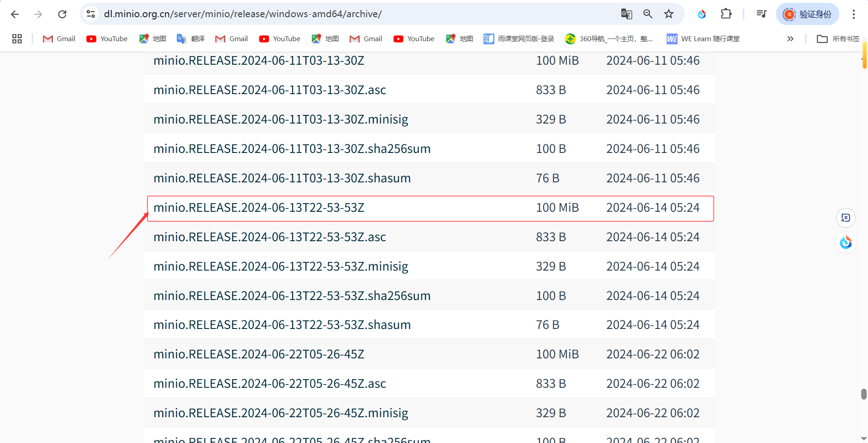868x443 pixels.
Task: Open the Extensions puzzle icon
Action: pyautogui.click(x=726, y=14)
